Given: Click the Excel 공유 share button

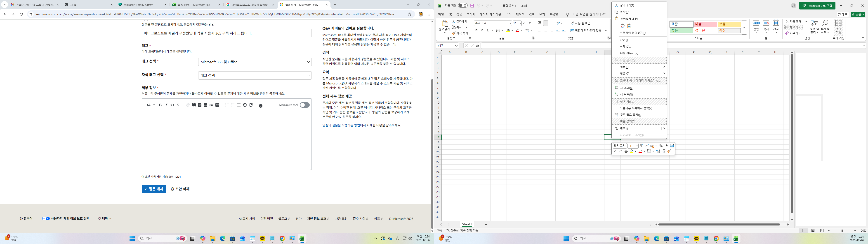Looking at the screenshot, I should [858, 14].
